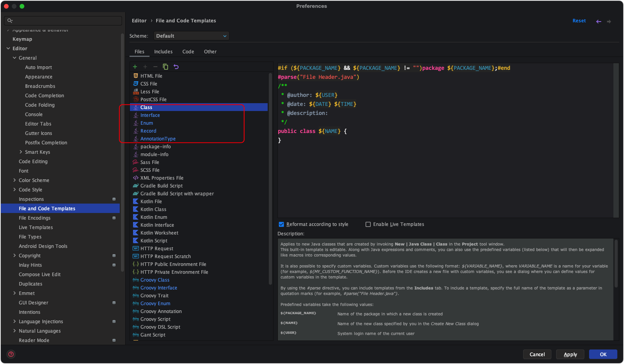624x364 pixels.
Task: Click the OK button
Action: [603, 354]
